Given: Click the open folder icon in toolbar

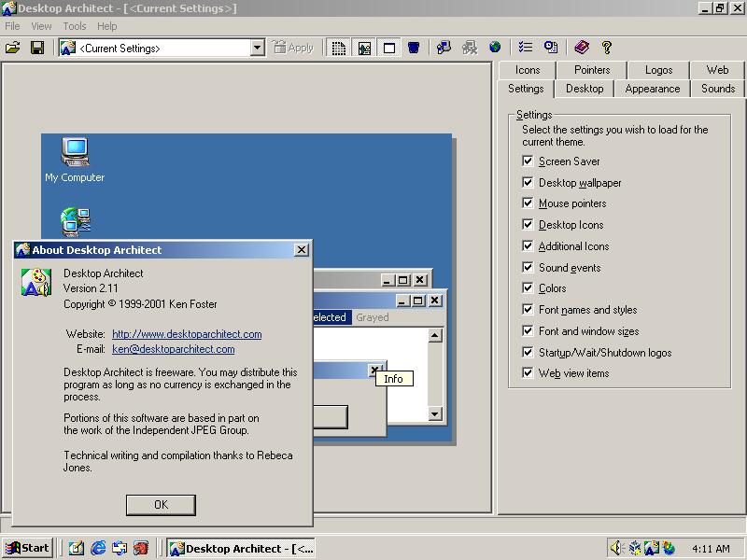Looking at the screenshot, I should [x=13, y=48].
